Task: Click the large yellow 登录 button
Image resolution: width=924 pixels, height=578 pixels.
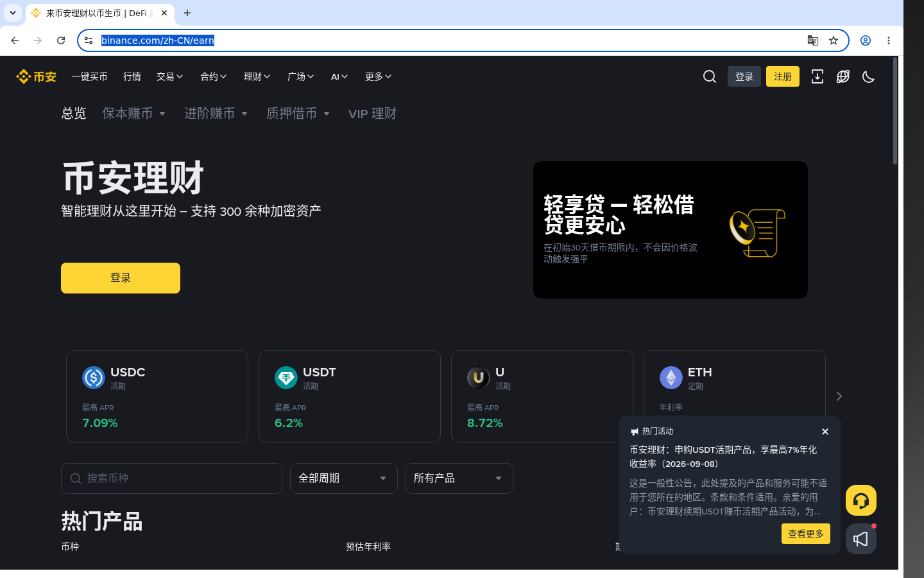Action: point(121,278)
